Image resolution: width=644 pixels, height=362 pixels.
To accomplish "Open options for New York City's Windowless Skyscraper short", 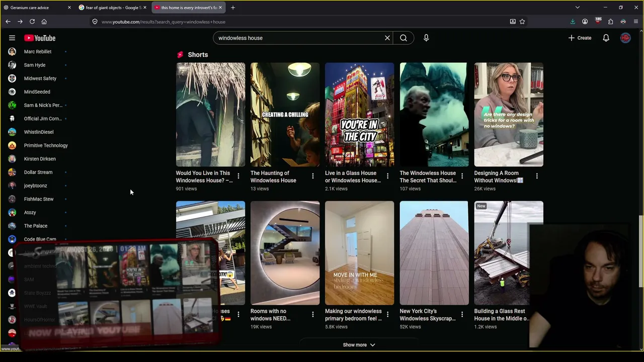I will pyautogui.click(x=462, y=314).
